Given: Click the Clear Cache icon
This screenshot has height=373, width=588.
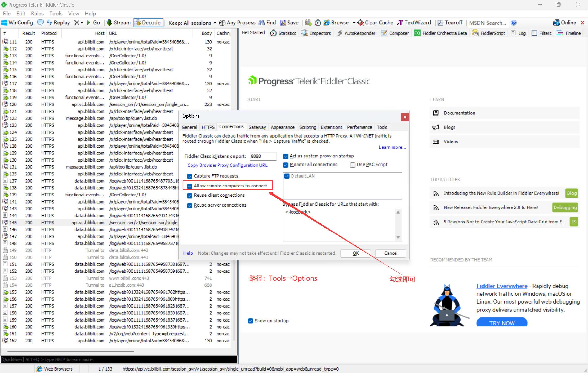Looking at the screenshot, I should click(361, 23).
